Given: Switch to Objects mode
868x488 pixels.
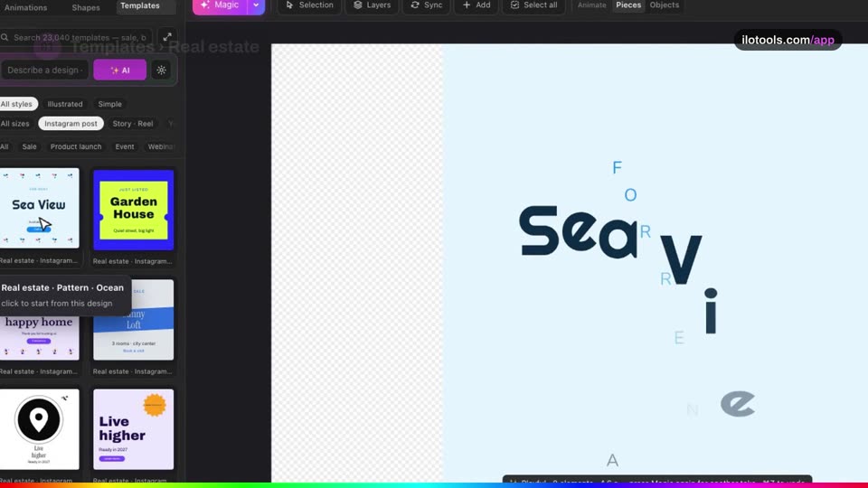Looking at the screenshot, I should tap(665, 5).
